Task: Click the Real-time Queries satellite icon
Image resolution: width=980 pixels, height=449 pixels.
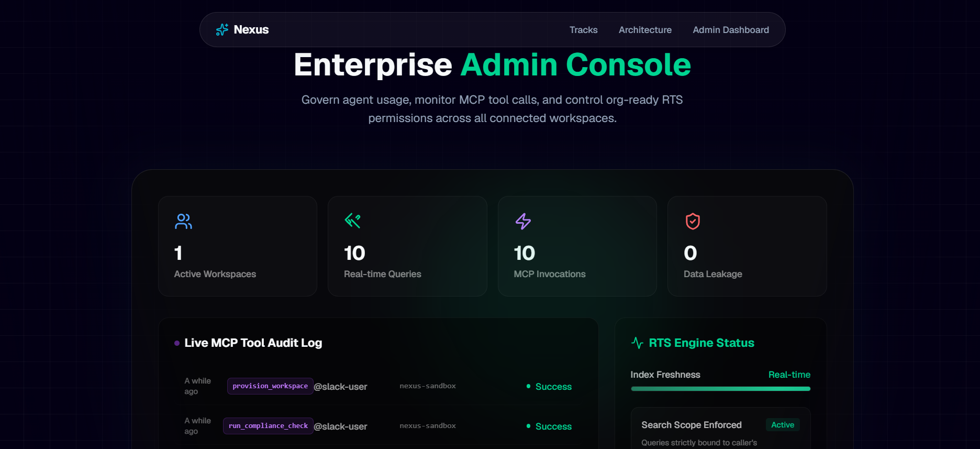Action: click(x=353, y=221)
